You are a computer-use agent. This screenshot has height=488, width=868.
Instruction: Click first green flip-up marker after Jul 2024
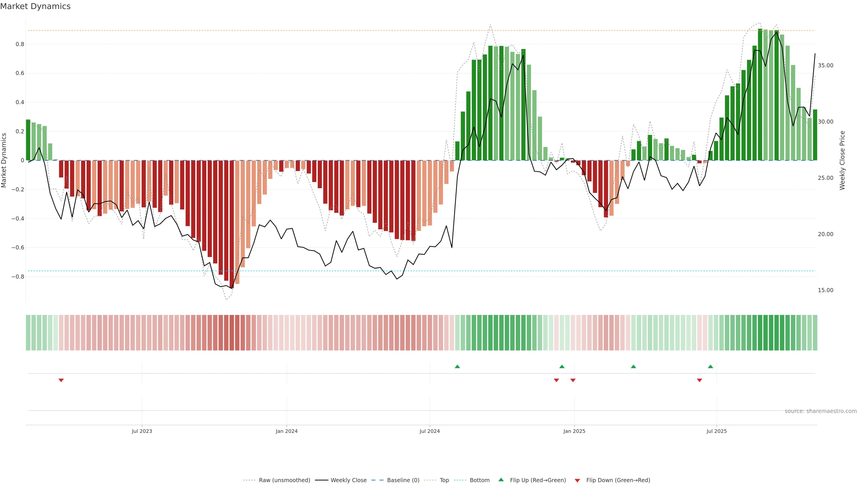click(457, 366)
